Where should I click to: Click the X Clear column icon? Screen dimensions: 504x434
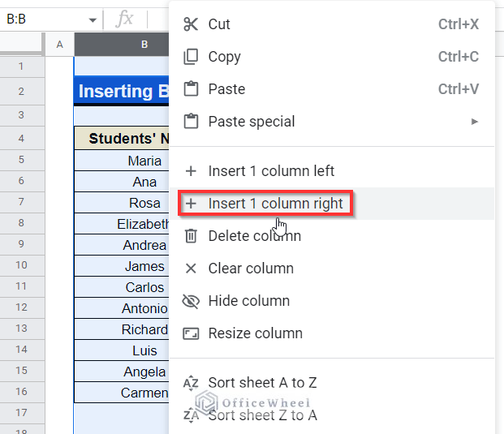pyautogui.click(x=191, y=269)
